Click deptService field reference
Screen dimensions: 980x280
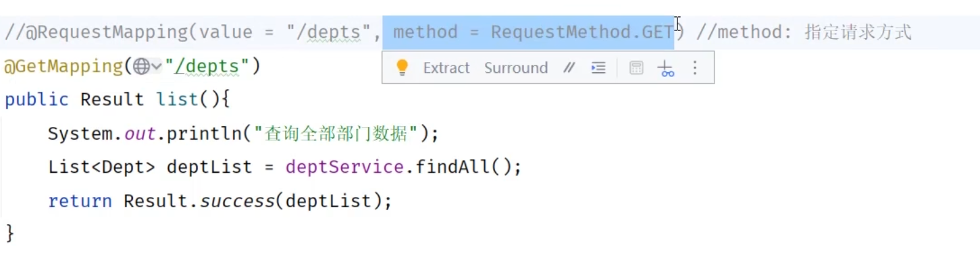click(344, 167)
